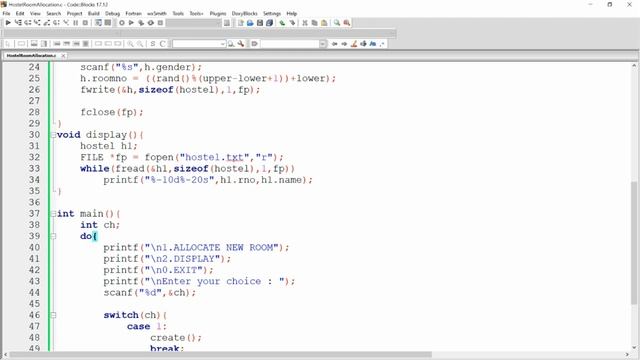Open the build target dropdown
This screenshot has height=360, width=640.
(193, 23)
